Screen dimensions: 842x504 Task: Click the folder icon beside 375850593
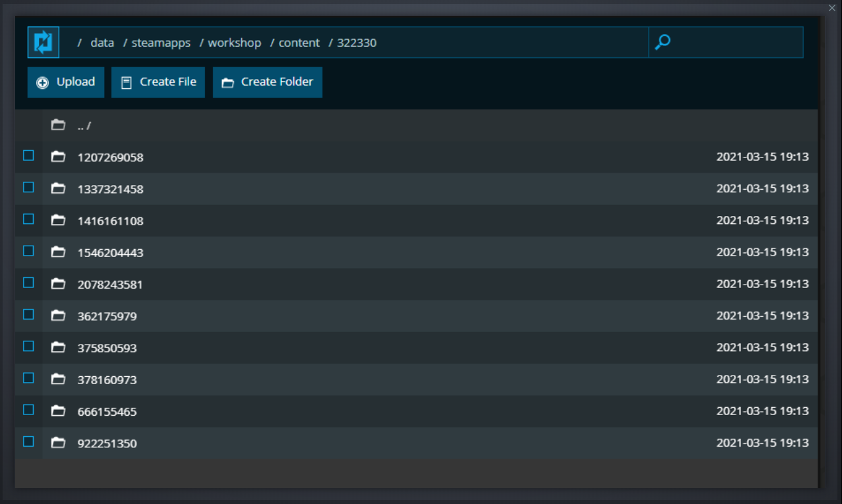pos(59,347)
